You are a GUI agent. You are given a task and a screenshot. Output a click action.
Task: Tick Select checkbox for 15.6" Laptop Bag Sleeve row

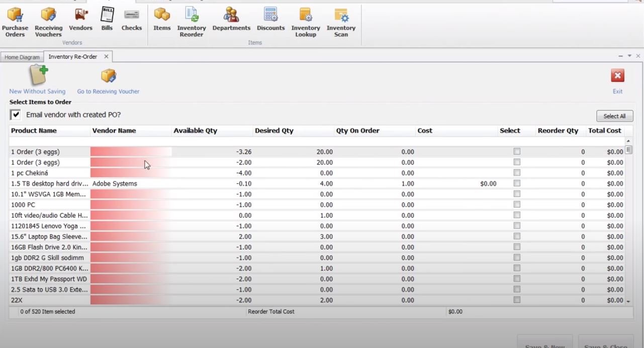[517, 236]
